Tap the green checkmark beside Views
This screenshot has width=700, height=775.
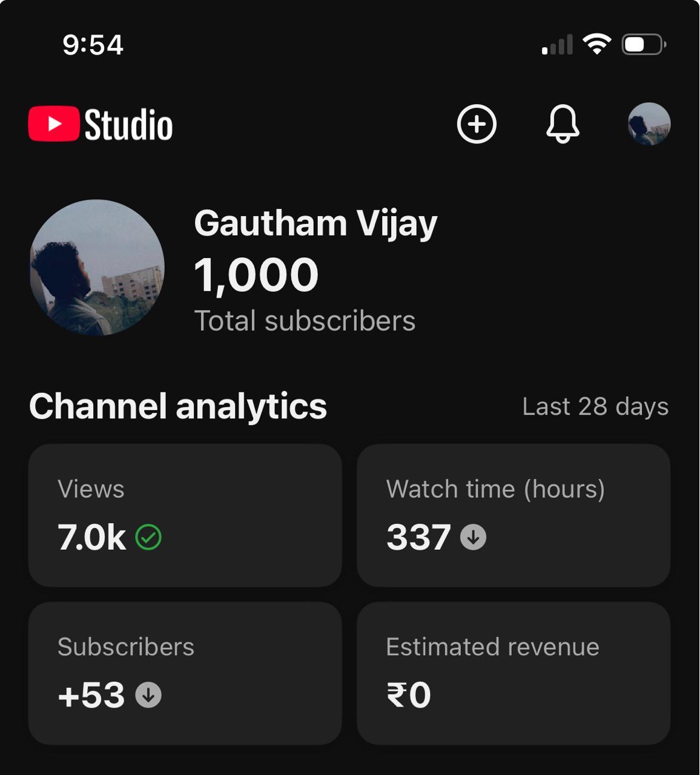pyautogui.click(x=148, y=537)
